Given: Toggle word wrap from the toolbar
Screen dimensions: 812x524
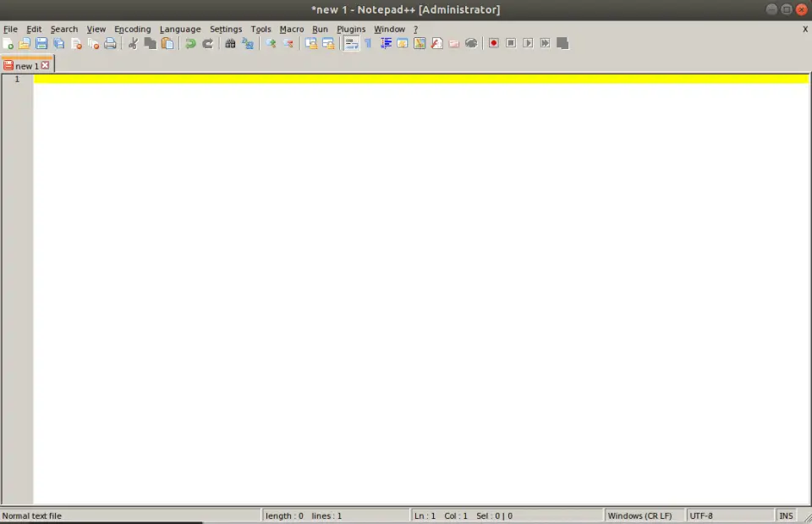Looking at the screenshot, I should [350, 43].
